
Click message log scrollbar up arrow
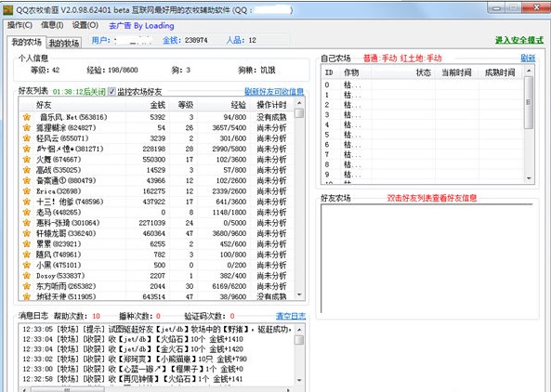point(299,330)
